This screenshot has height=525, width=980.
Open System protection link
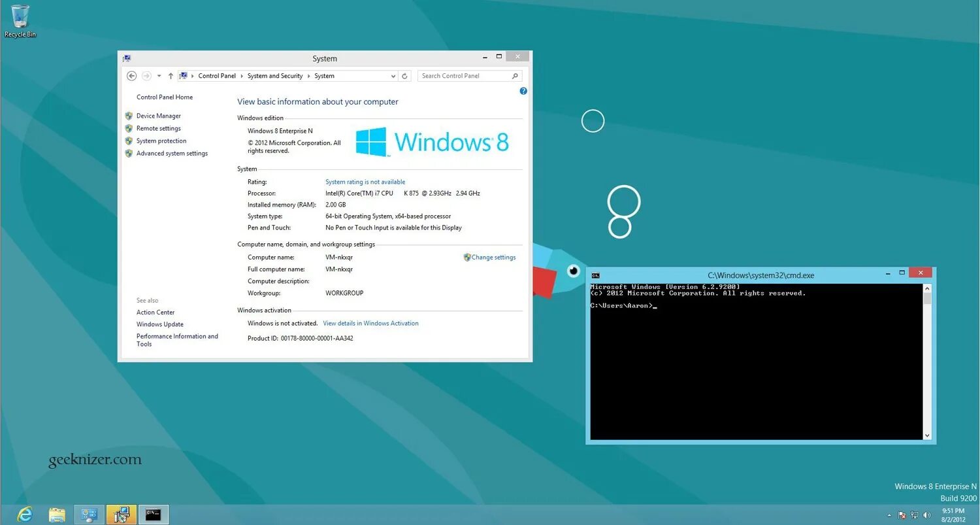161,141
